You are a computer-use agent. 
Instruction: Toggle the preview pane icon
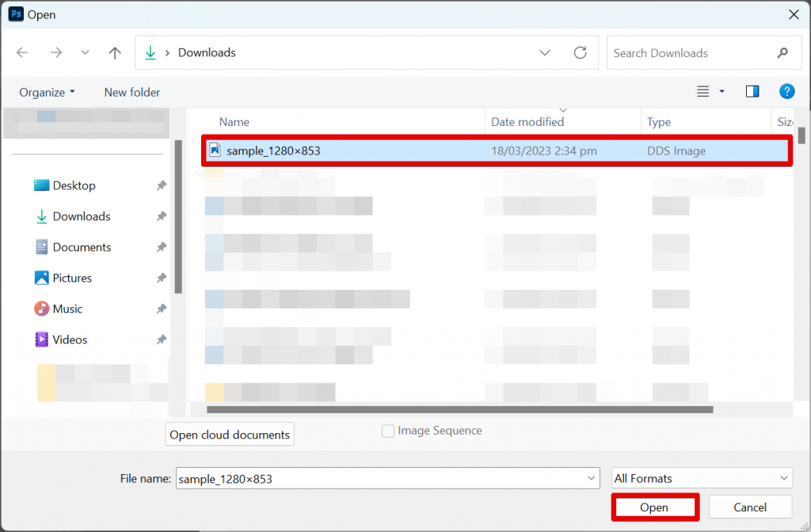click(752, 91)
